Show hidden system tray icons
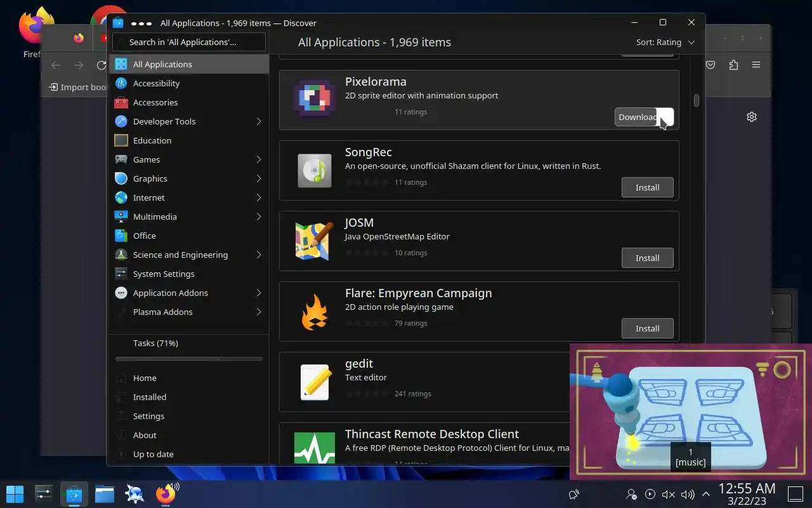This screenshot has height=508, width=812. point(705,494)
